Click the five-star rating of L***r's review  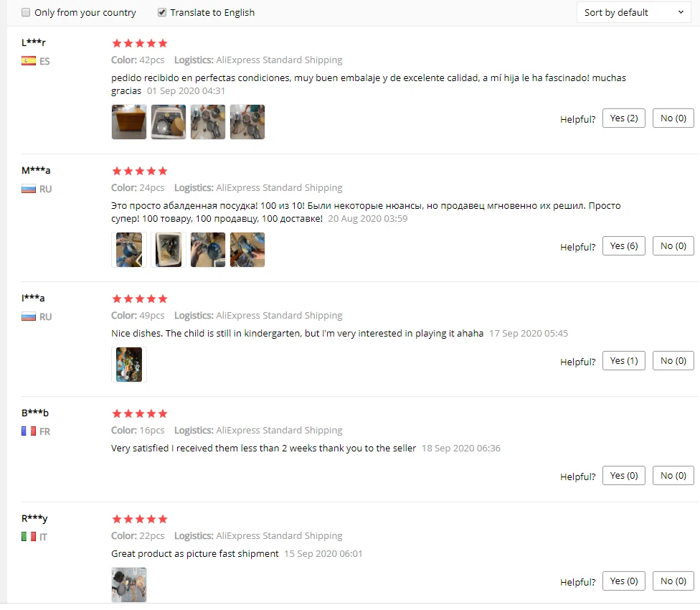(x=140, y=43)
